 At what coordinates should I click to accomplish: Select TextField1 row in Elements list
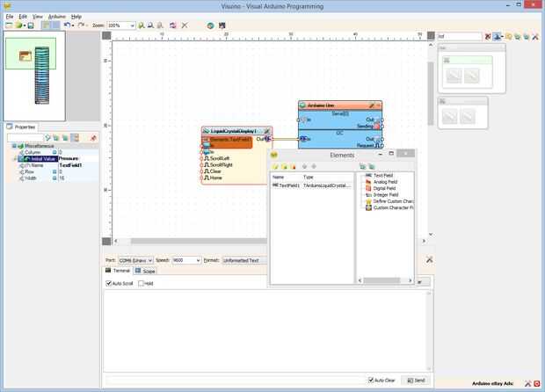pyautogui.click(x=312, y=185)
